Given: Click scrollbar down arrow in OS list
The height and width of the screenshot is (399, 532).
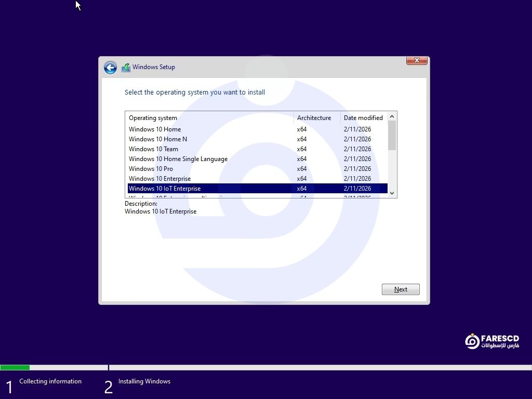Looking at the screenshot, I should (392, 193).
